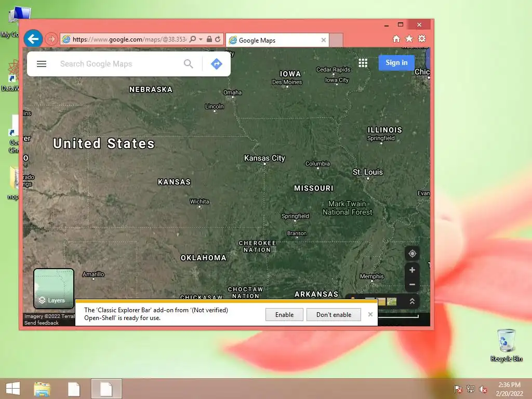Click the Wichita label on the map

(199, 202)
